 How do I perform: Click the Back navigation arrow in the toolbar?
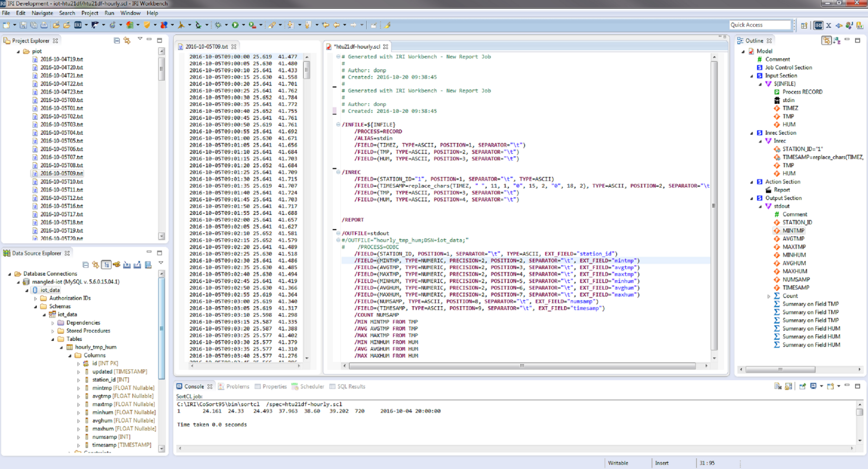(x=336, y=25)
